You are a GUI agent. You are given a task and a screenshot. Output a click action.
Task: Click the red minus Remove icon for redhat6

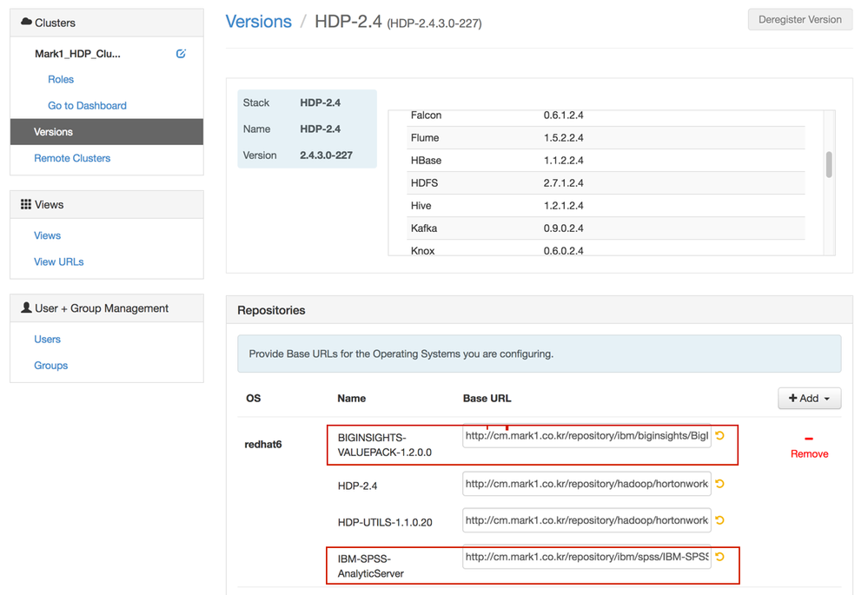coord(809,439)
